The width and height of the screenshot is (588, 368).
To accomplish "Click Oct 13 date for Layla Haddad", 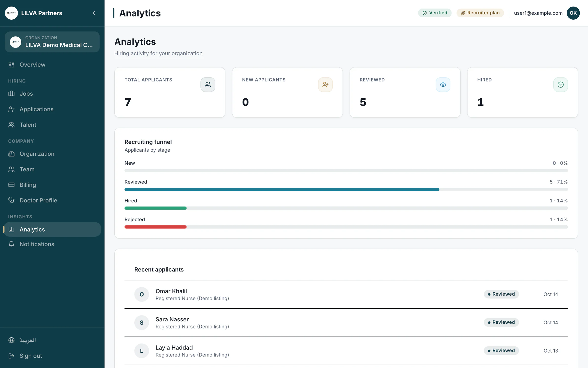I will [x=551, y=351].
